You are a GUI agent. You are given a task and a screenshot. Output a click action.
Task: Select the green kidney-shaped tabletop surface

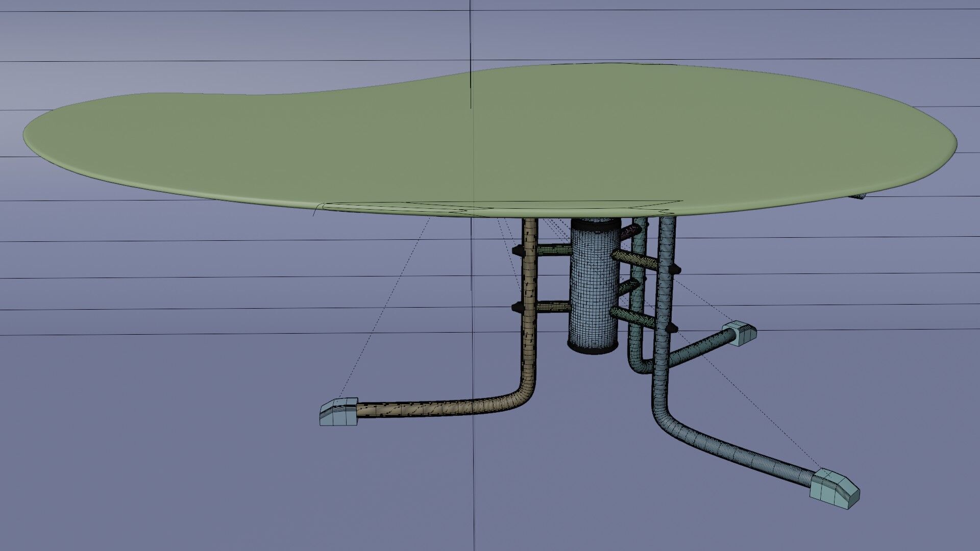[x=490, y=140]
